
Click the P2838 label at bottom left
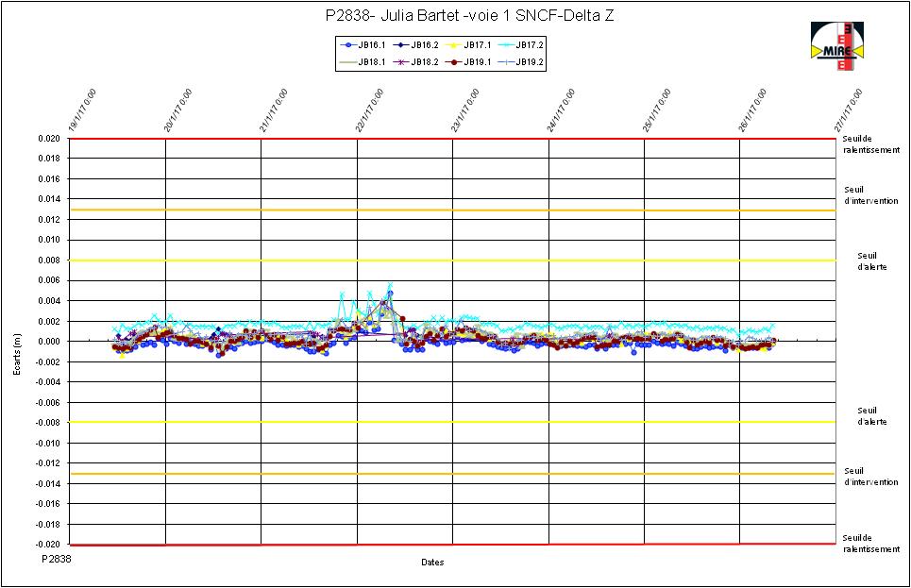(57, 559)
